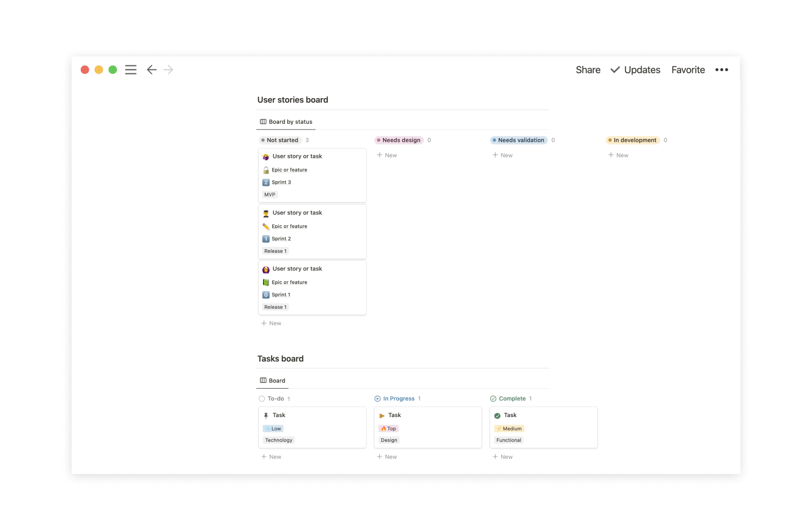
Task: Add New card under Needs design
Action: click(387, 155)
